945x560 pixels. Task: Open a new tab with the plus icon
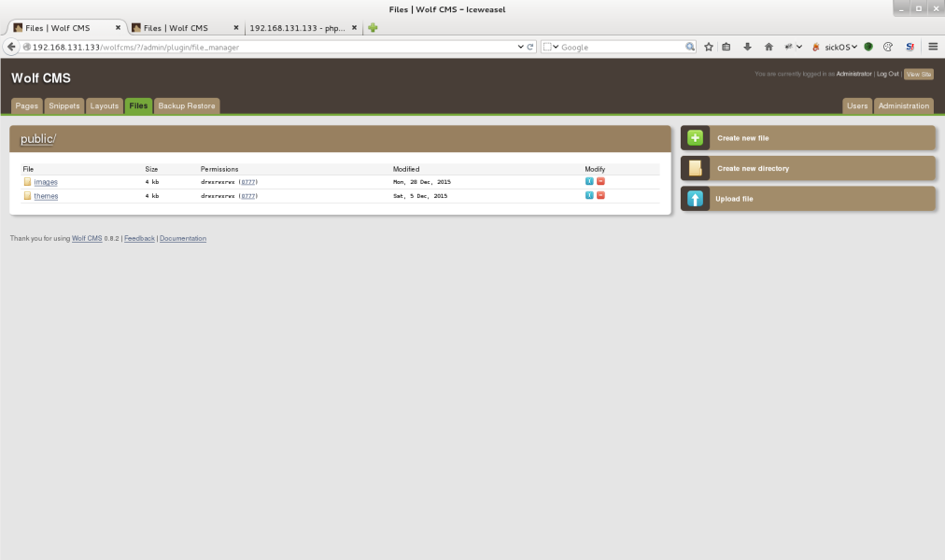coord(373,28)
